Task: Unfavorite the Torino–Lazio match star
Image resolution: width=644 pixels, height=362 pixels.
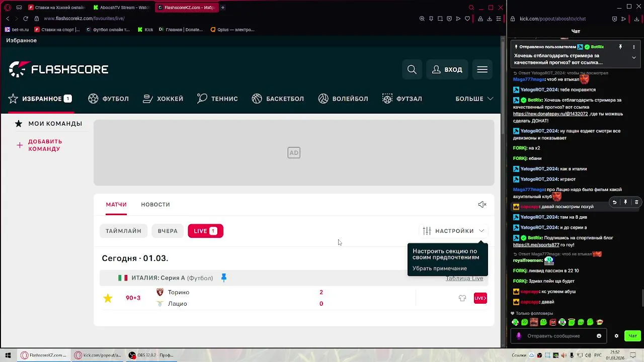Action: click(108, 298)
